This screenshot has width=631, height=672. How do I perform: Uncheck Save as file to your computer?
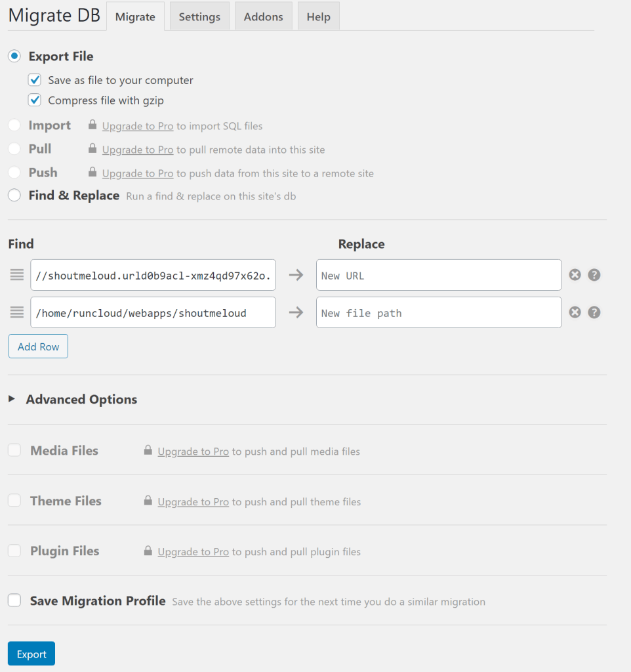tap(35, 79)
